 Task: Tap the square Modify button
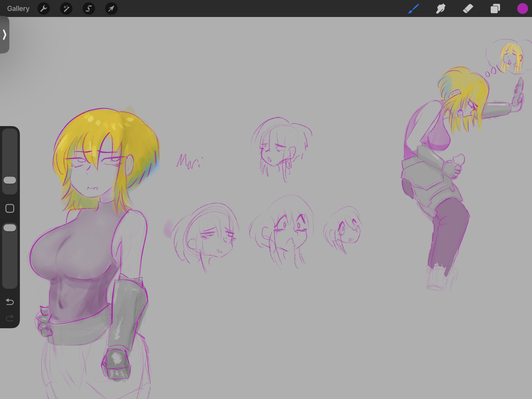point(10,208)
